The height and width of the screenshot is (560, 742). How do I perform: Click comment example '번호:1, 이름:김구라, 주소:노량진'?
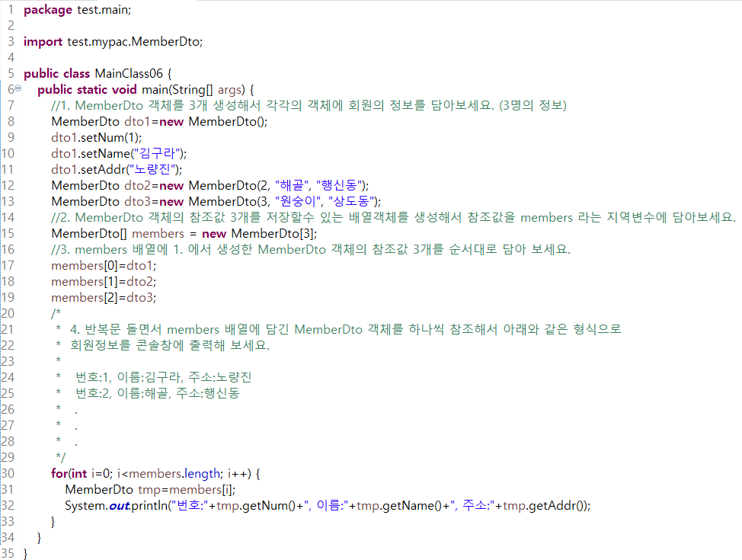[x=164, y=377]
